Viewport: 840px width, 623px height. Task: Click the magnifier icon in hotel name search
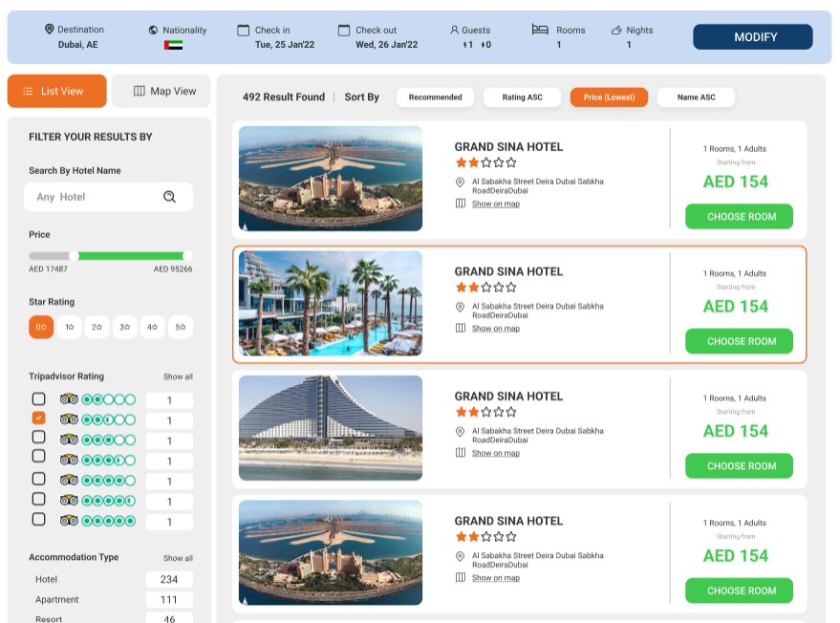click(169, 197)
